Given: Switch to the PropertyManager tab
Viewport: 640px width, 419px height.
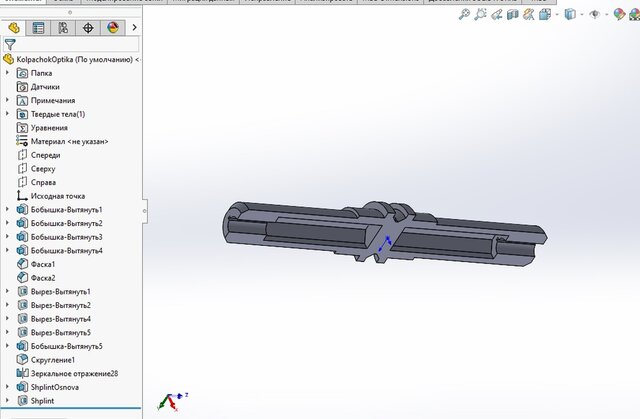Looking at the screenshot, I should pos(38,28).
